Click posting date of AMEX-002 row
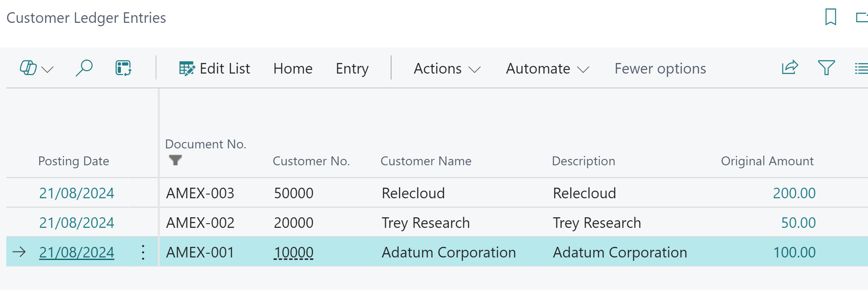 [77, 223]
